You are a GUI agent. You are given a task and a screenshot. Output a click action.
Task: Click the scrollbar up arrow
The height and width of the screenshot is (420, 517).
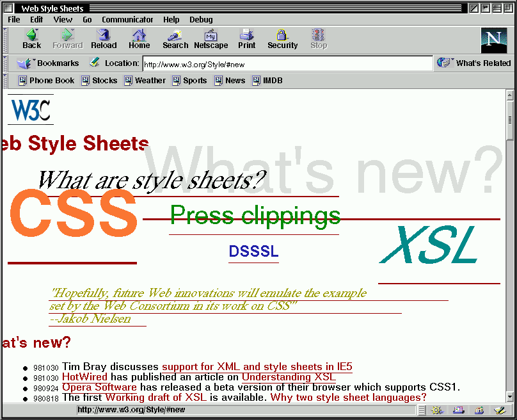(x=510, y=95)
